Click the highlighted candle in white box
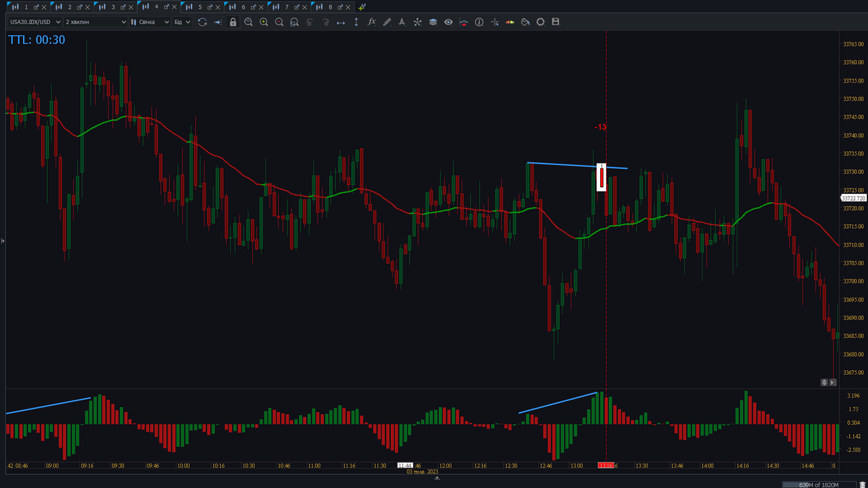 click(602, 177)
